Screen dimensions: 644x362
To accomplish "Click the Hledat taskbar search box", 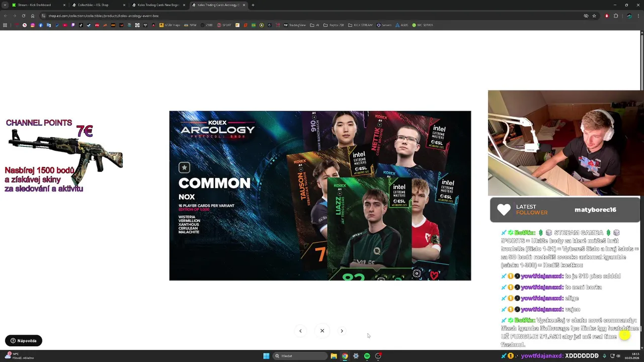I will click(x=300, y=356).
